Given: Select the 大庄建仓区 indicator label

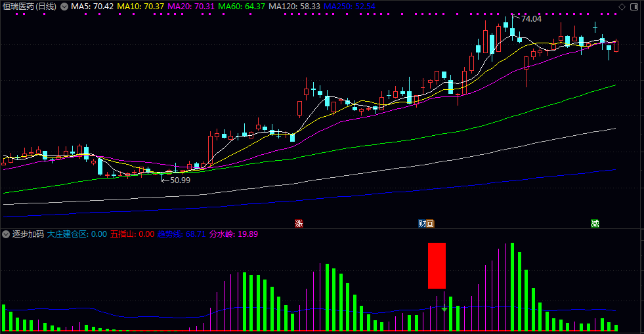Looking at the screenshot, I should pyautogui.click(x=77, y=234).
